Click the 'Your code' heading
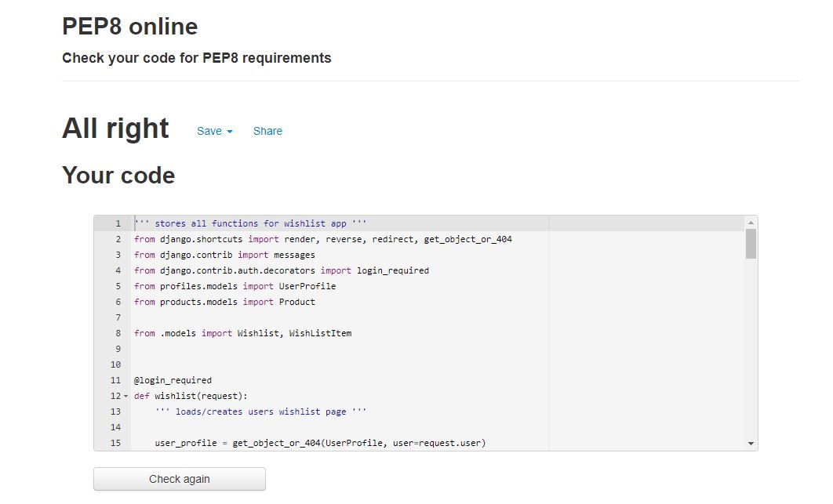 coord(118,176)
